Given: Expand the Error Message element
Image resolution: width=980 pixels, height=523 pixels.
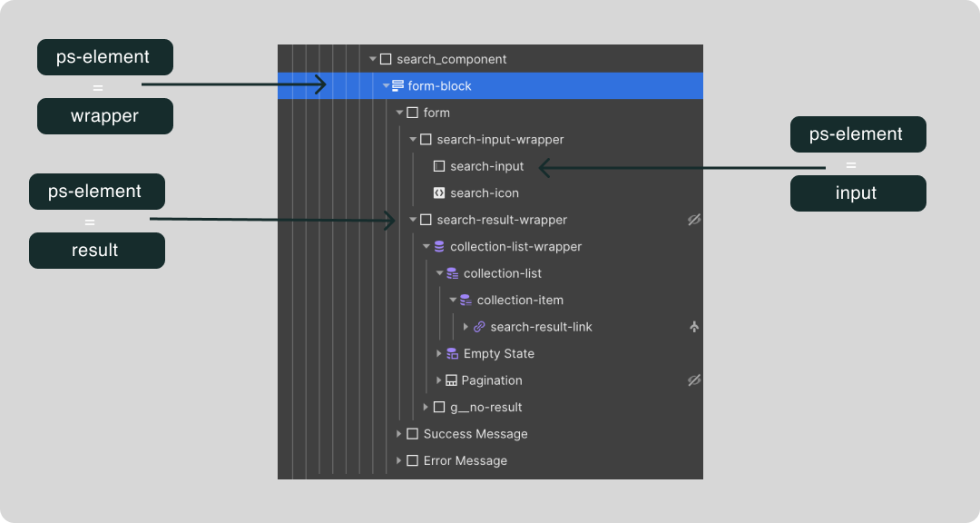Looking at the screenshot, I should (x=399, y=460).
